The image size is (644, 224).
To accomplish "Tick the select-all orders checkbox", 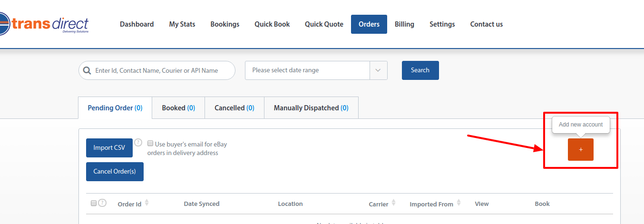I will click(x=94, y=203).
